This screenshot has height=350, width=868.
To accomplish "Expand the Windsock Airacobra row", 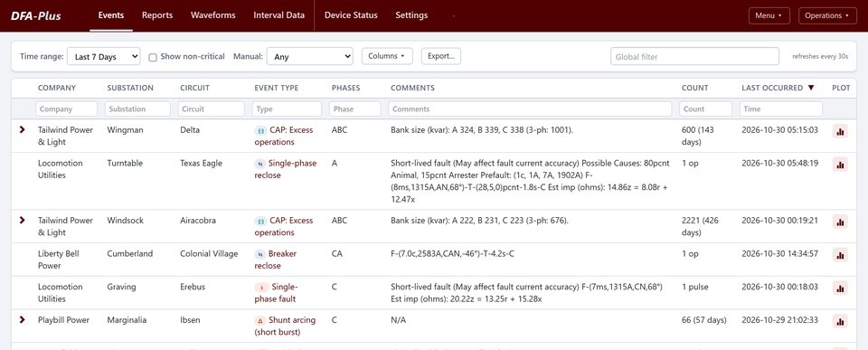I will point(22,220).
